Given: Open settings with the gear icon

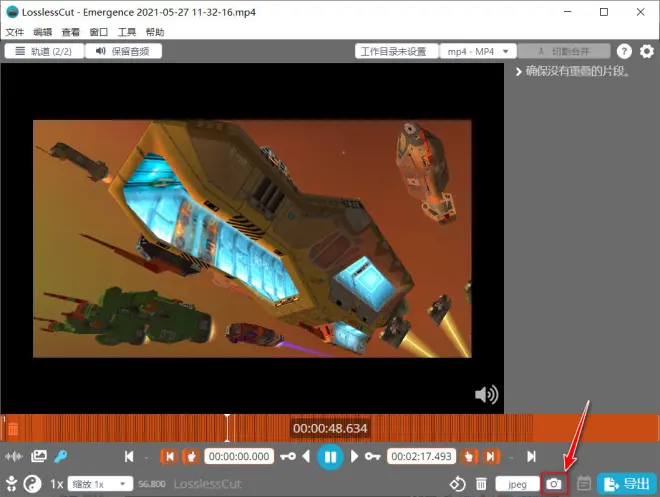Looking at the screenshot, I should coord(647,51).
